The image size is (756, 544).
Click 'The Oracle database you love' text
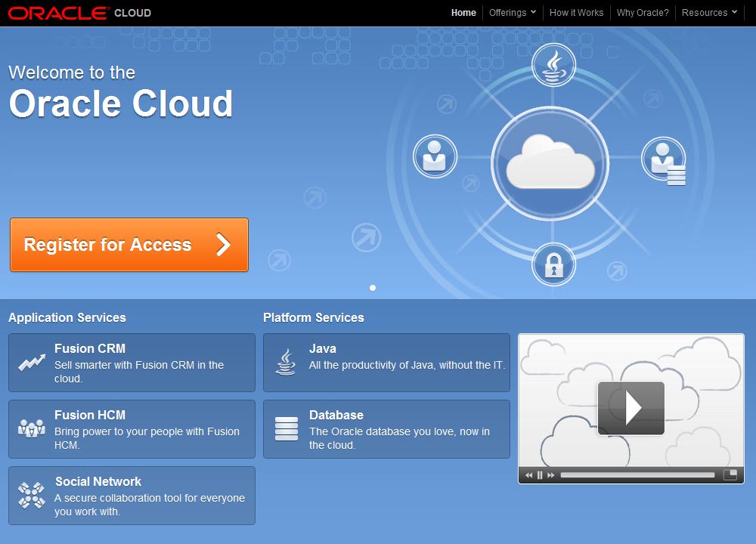399,438
